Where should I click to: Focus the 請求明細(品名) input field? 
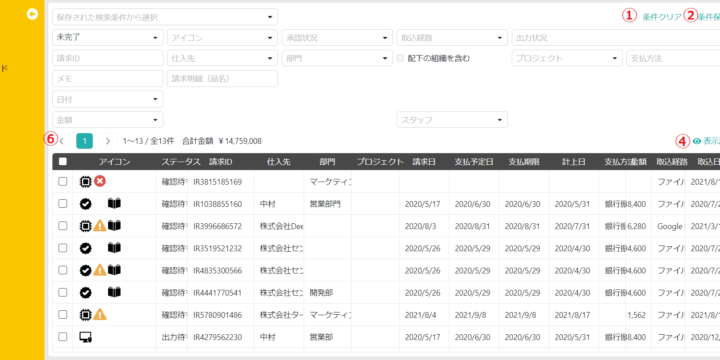222,79
